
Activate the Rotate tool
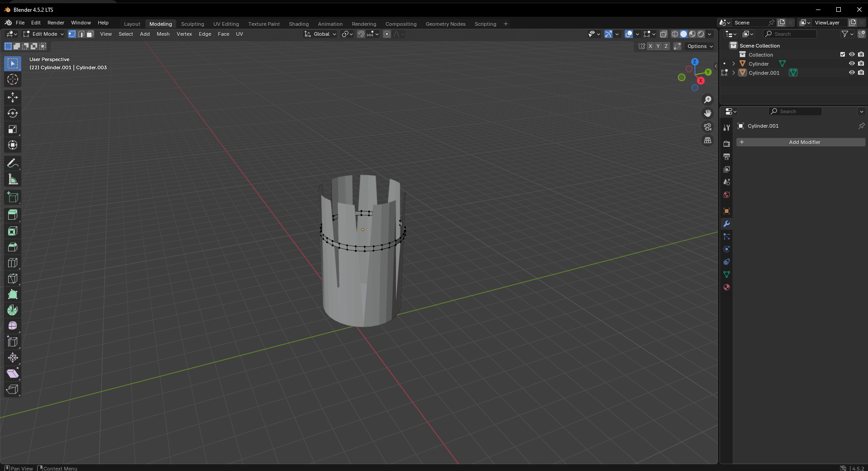[x=13, y=113]
